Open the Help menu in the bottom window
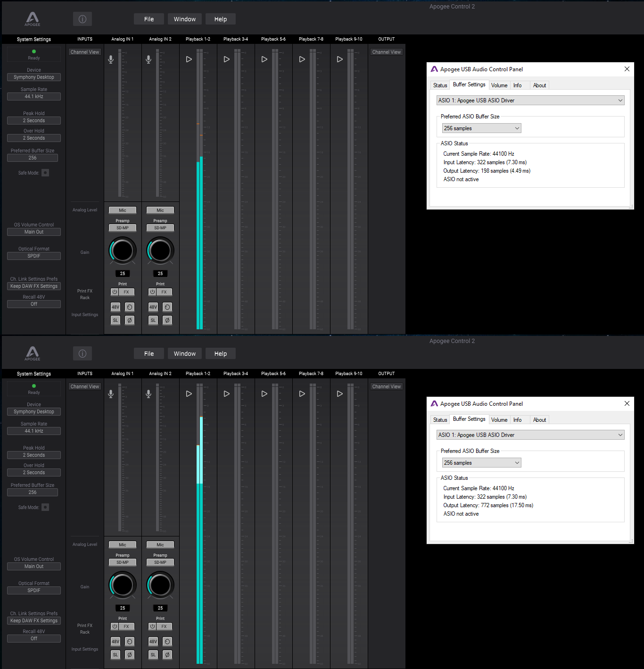 (x=221, y=353)
